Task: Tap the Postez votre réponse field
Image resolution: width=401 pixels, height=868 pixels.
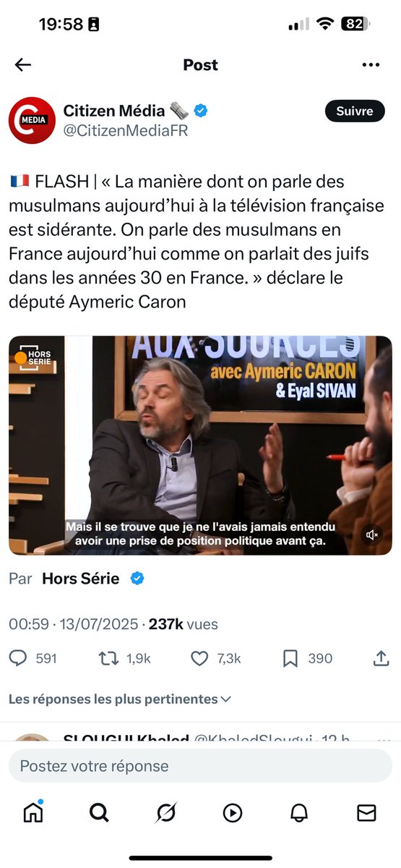Action: [x=200, y=766]
